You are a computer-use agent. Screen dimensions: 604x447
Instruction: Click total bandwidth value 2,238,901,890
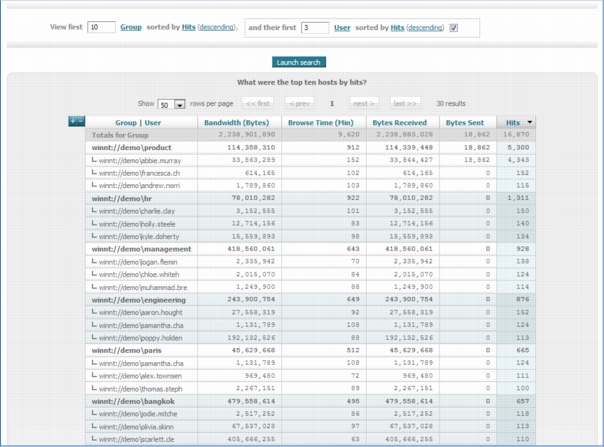coord(247,134)
